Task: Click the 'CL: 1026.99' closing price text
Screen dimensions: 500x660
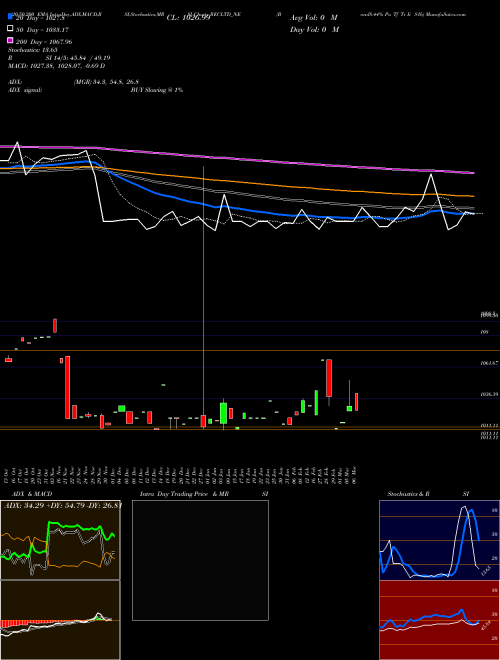Action: (188, 18)
